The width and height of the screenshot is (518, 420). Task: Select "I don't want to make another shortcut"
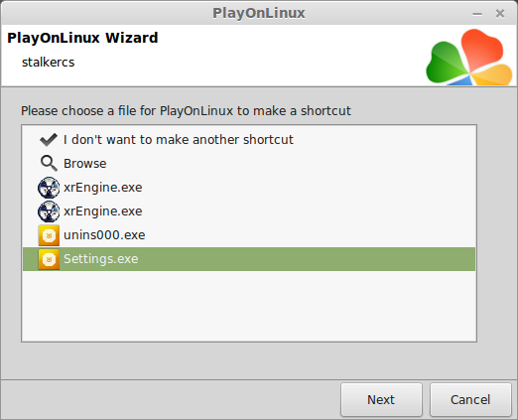(179, 140)
